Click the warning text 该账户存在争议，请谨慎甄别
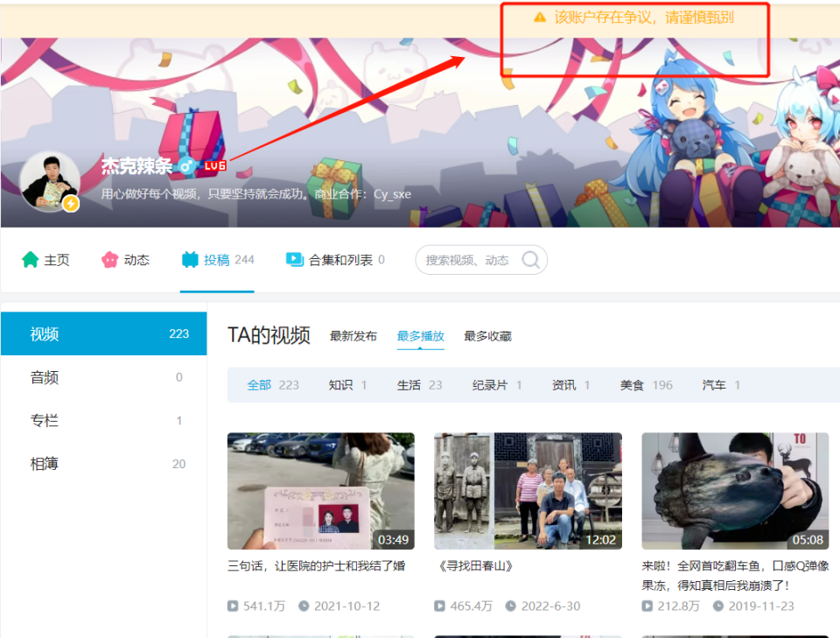 644,18
